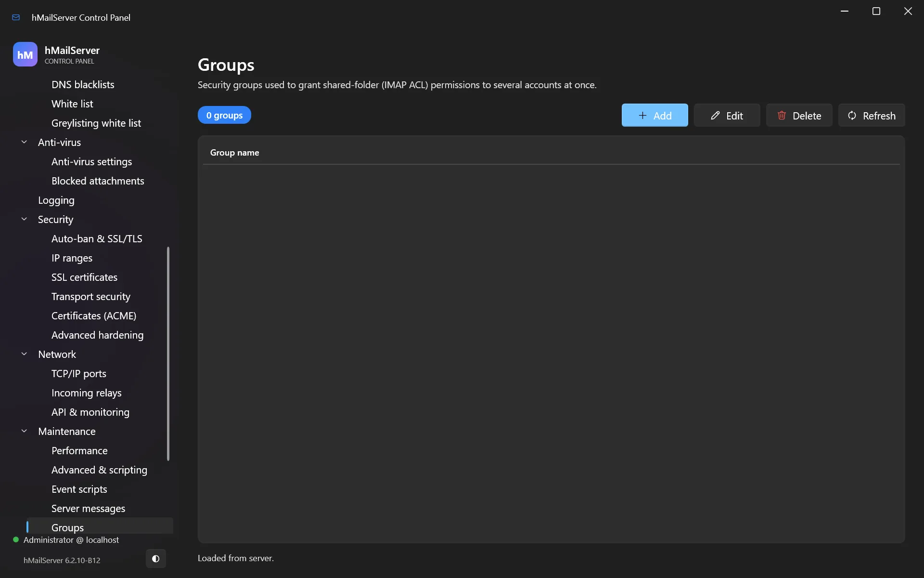Image resolution: width=924 pixels, height=578 pixels.
Task: Collapse the Anti-virus section chevron
Action: (24, 142)
